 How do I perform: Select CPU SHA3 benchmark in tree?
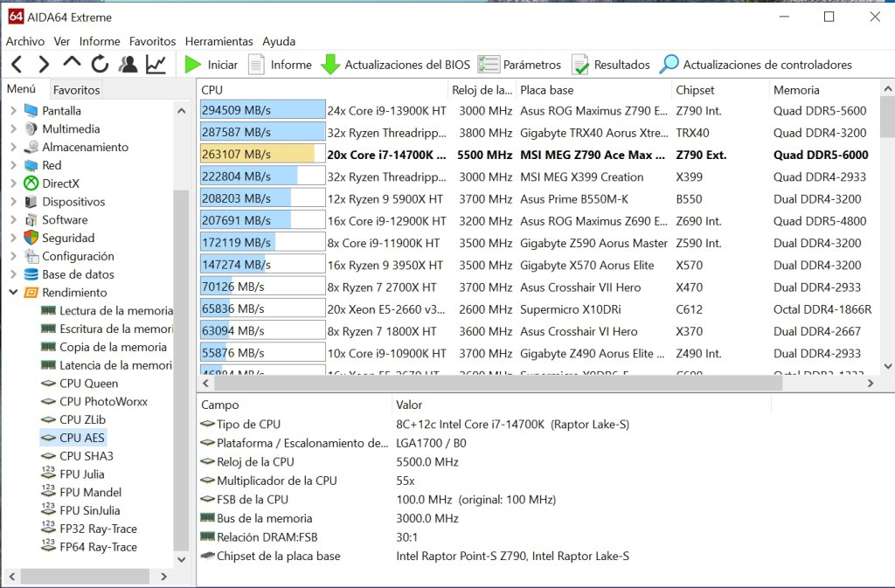[x=87, y=456]
